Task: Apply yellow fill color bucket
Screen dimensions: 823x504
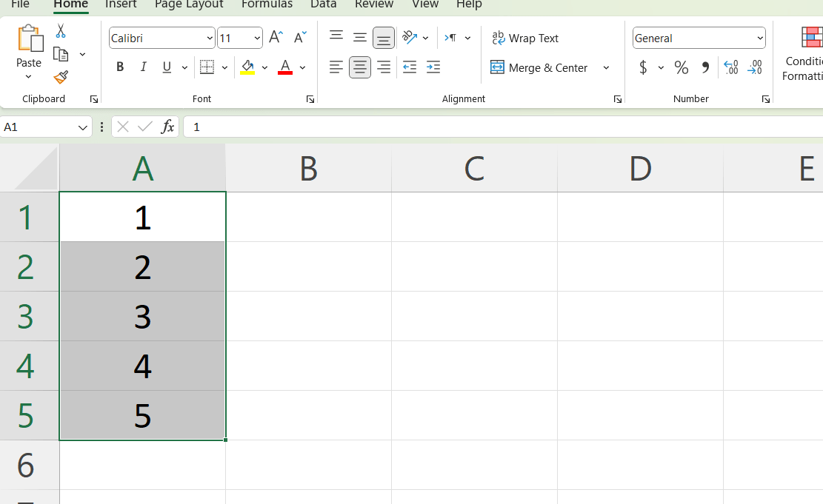Action: coord(247,67)
